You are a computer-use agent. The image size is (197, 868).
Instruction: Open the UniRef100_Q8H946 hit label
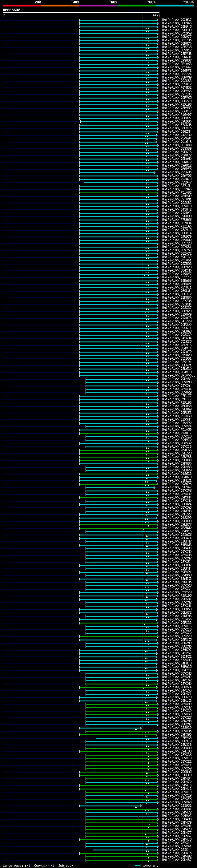pos(177,23)
